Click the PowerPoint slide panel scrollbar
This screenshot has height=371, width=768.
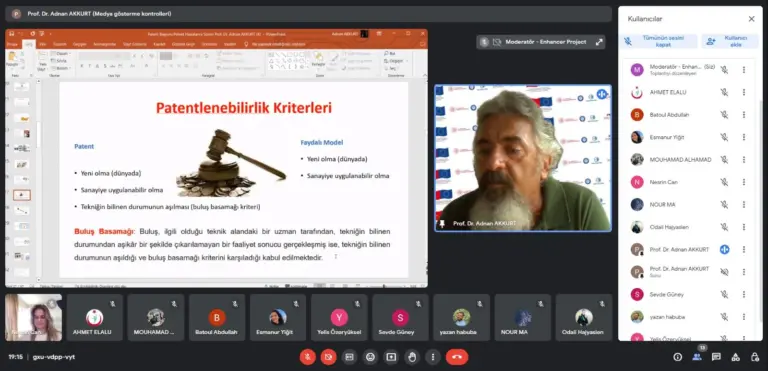pyautogui.click(x=38, y=135)
